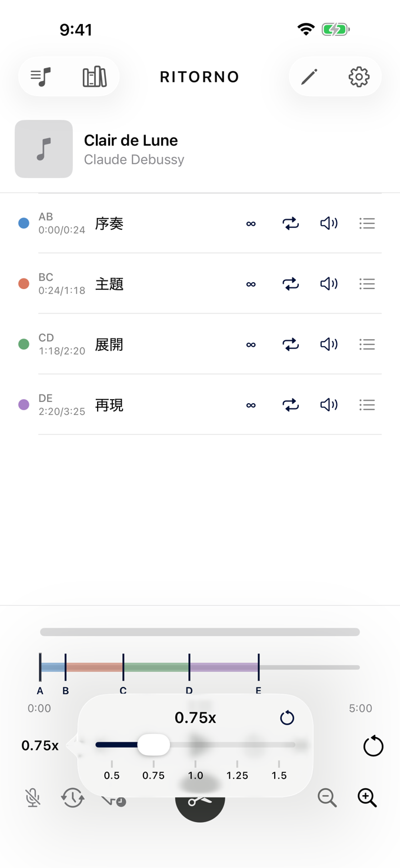400x868 pixels.
Task: Open list menu for 主題 section
Action: pyautogui.click(x=367, y=284)
